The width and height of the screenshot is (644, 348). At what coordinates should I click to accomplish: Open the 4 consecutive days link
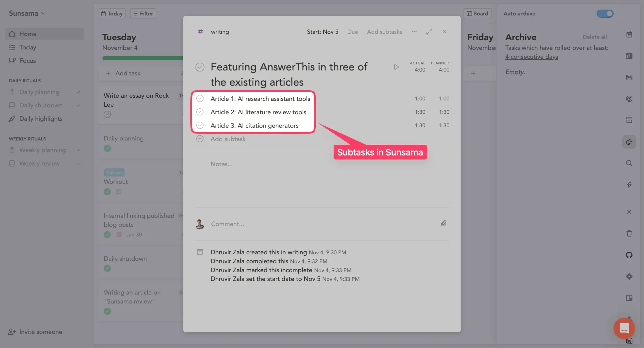point(531,57)
